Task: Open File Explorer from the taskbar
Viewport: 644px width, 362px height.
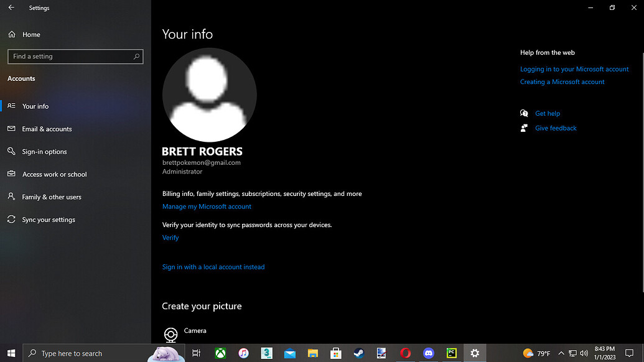Action: click(313, 353)
